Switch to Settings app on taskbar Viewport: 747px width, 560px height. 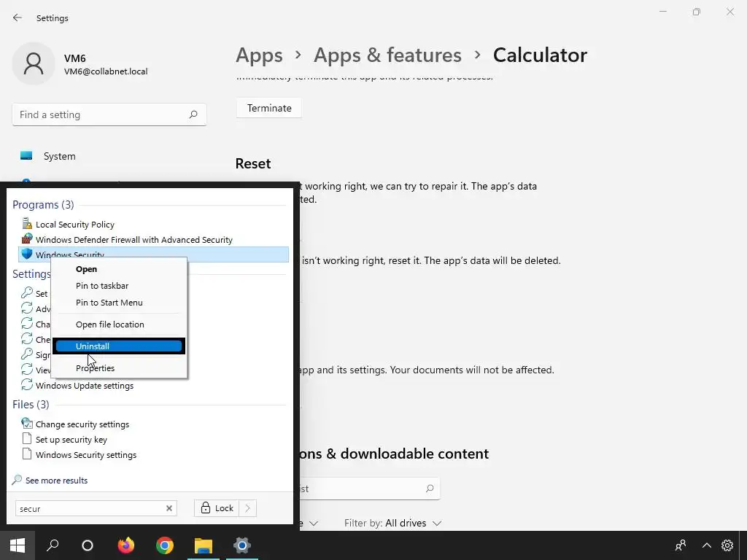tap(242, 545)
